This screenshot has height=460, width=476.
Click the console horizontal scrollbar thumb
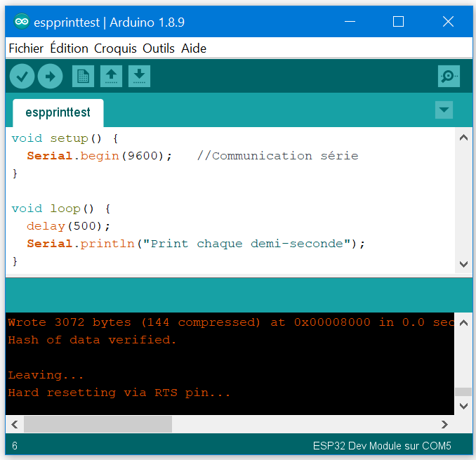coord(98,424)
